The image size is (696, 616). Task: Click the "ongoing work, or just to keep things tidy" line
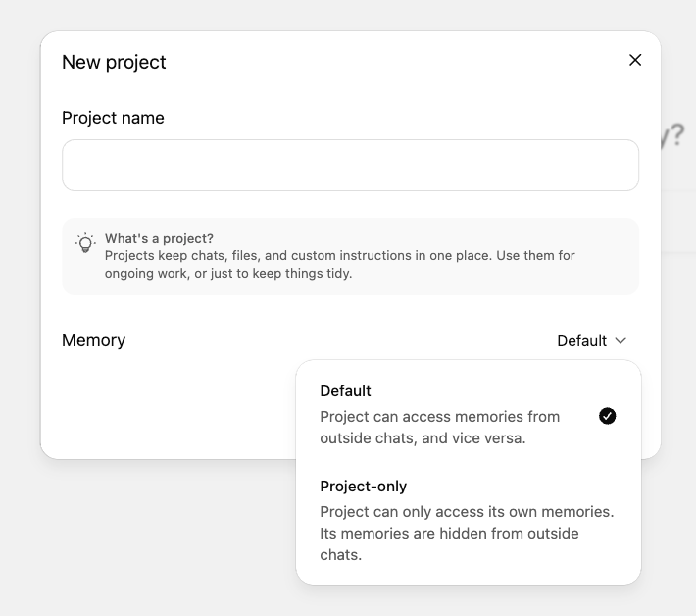pyautogui.click(x=227, y=273)
